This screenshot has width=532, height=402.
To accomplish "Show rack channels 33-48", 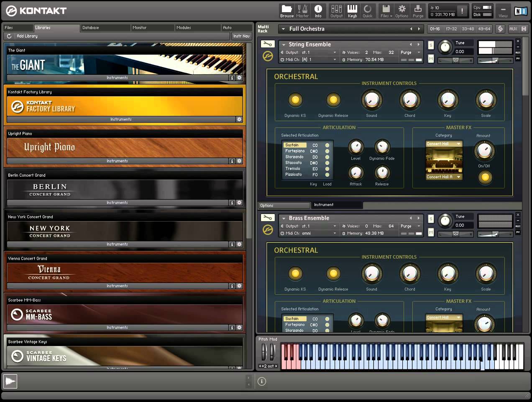I will point(468,29).
